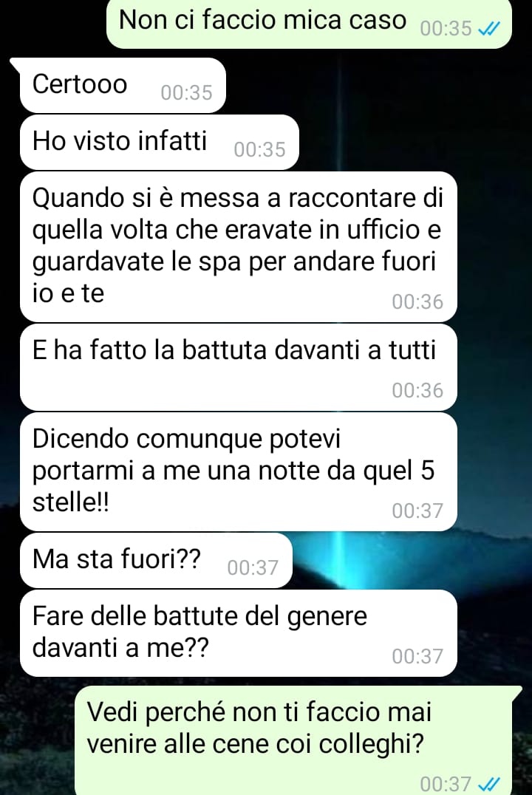The image size is (532, 795).
Task: Tap the 'Non ci faccio mica caso' message
Action: click(x=309, y=24)
